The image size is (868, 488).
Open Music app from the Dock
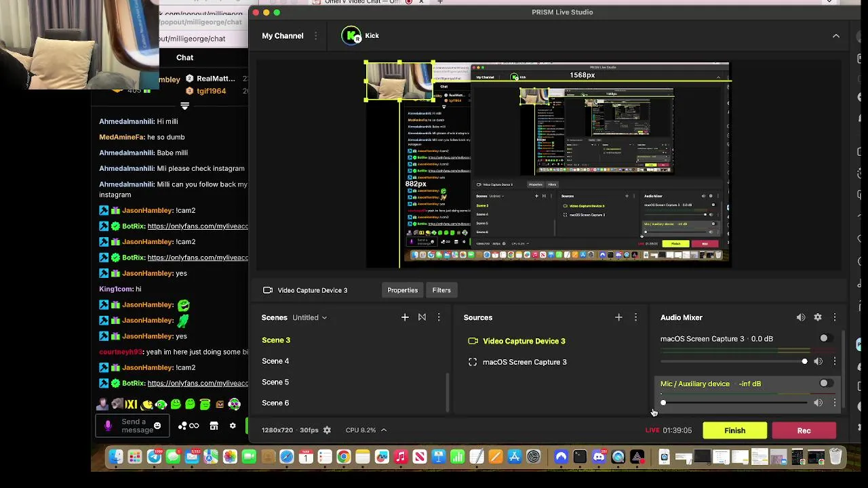tap(401, 457)
